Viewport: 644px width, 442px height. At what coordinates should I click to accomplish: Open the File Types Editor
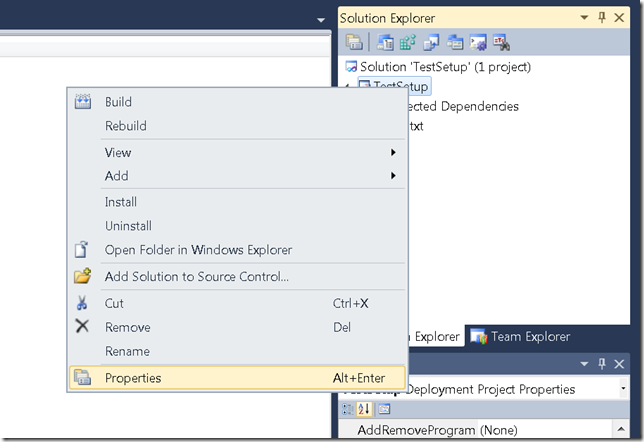pyautogui.click(x=431, y=42)
